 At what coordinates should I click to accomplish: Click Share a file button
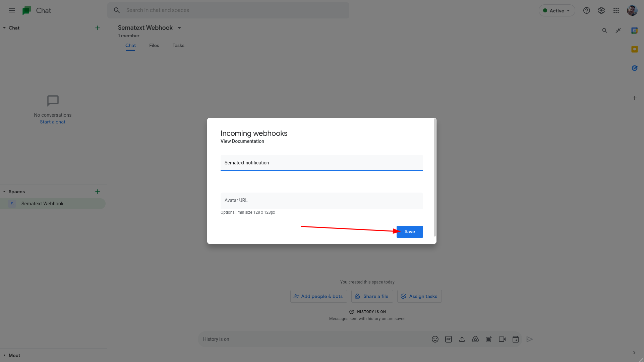tap(372, 296)
